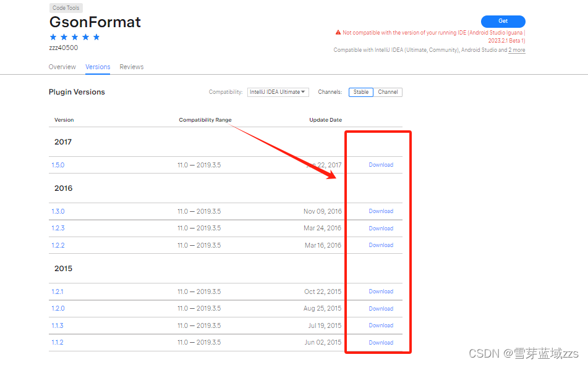Download version 1.5.0

(381, 165)
